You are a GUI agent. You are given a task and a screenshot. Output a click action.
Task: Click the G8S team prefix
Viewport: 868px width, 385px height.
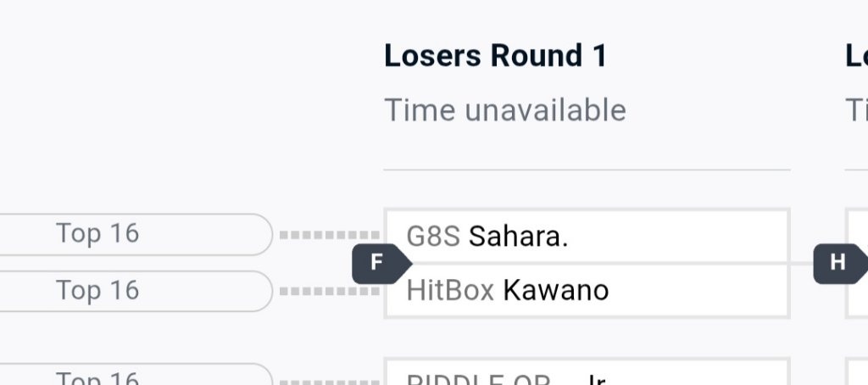click(x=433, y=237)
